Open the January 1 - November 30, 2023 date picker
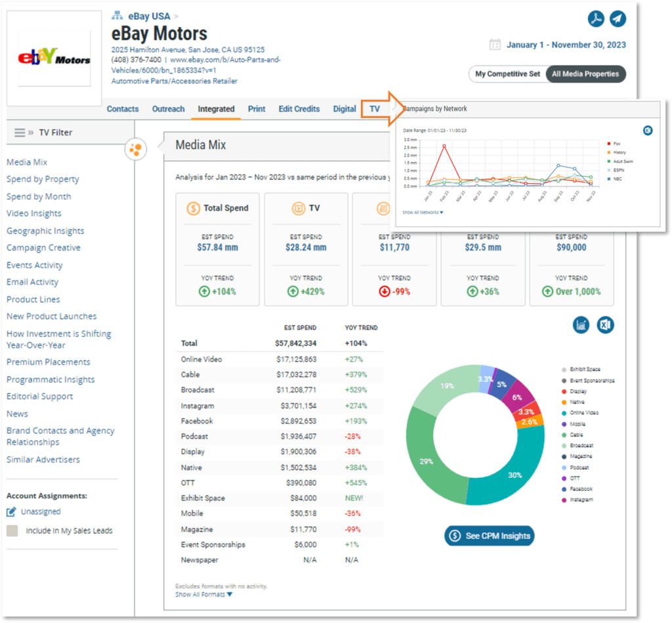 [566, 45]
